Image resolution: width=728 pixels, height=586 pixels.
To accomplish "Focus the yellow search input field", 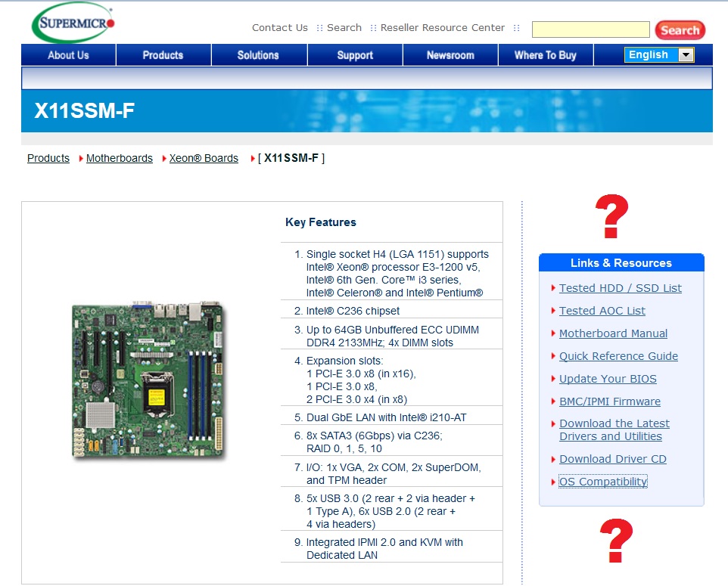I will coord(590,29).
